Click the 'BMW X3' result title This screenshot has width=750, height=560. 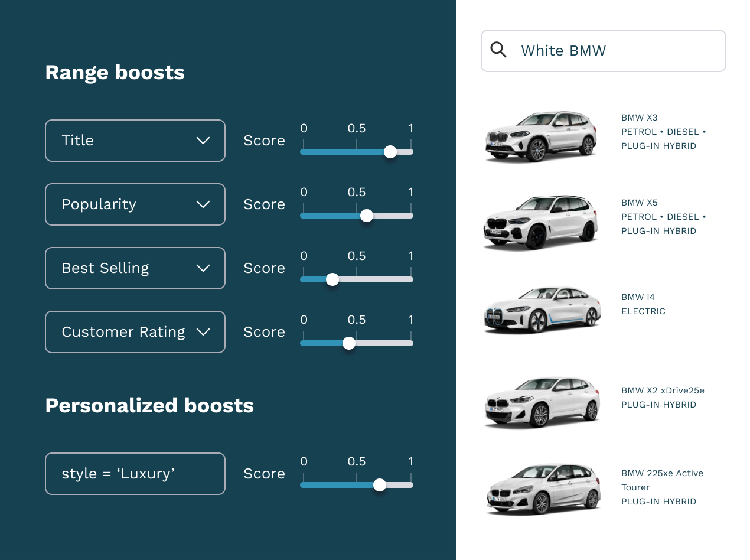click(x=640, y=118)
